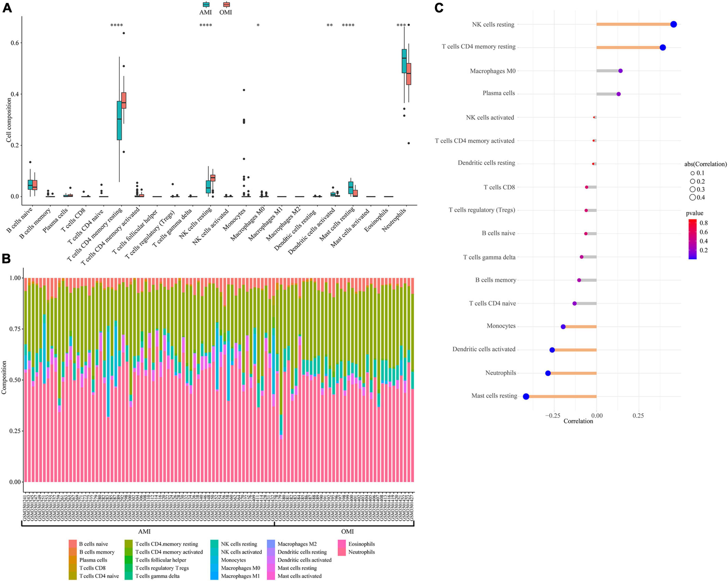Click the OMI red legend box icon

[x=226, y=4]
